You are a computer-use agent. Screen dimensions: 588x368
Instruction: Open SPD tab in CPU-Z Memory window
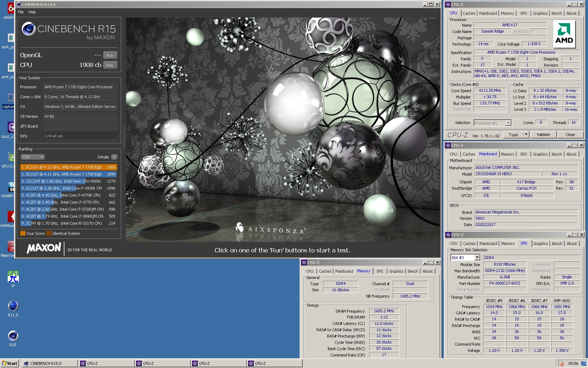tap(379, 271)
